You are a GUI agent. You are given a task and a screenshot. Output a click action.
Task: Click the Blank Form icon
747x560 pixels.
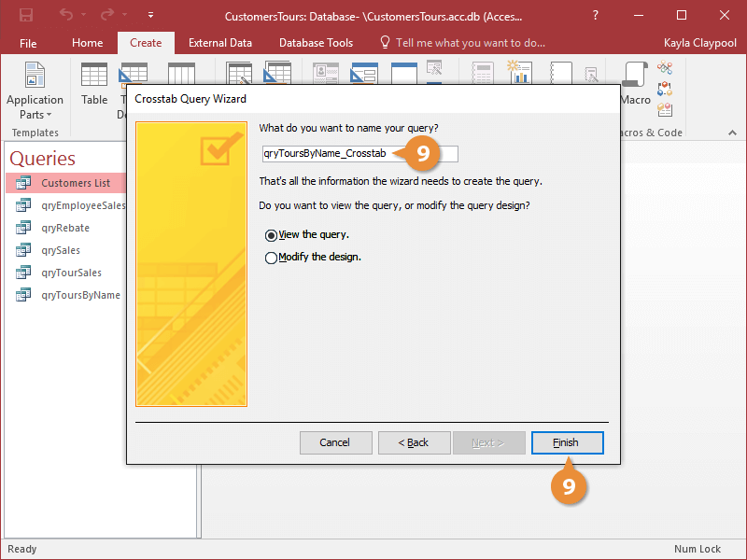(x=404, y=74)
